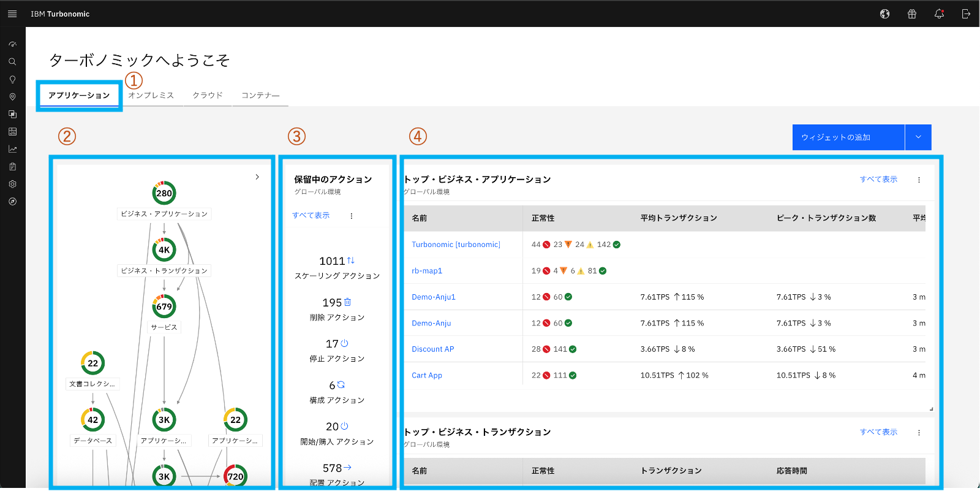This screenshot has height=491, width=980.
Task: Open options menu in 保留中のアクション widget
Action: pyautogui.click(x=352, y=216)
